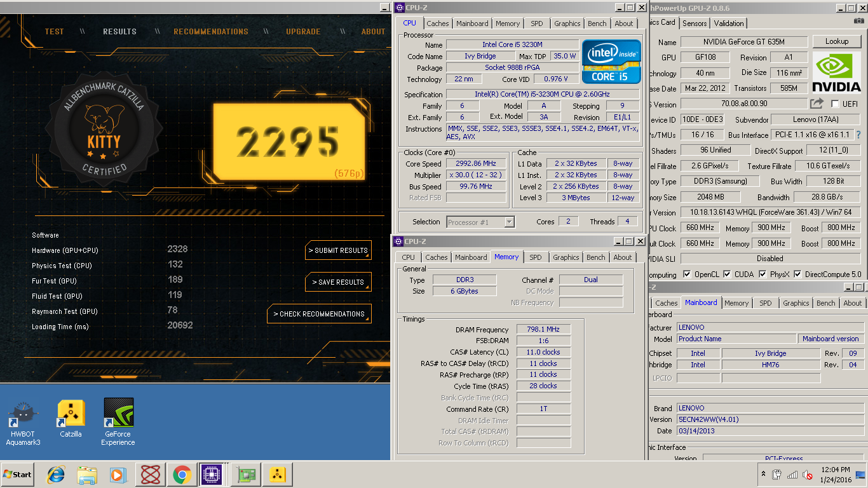868x488 pixels.
Task: Click the red atom-shaped taskbar icon
Action: tap(150, 475)
